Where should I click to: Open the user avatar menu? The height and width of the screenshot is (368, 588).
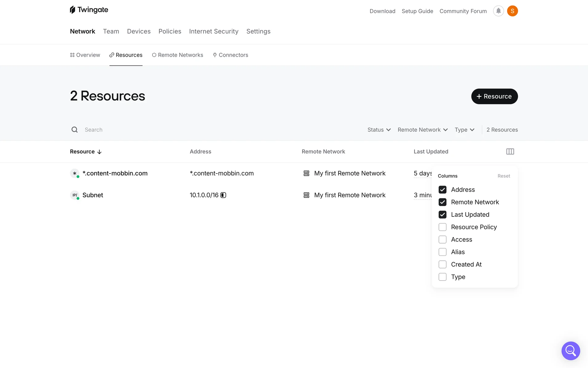click(512, 11)
